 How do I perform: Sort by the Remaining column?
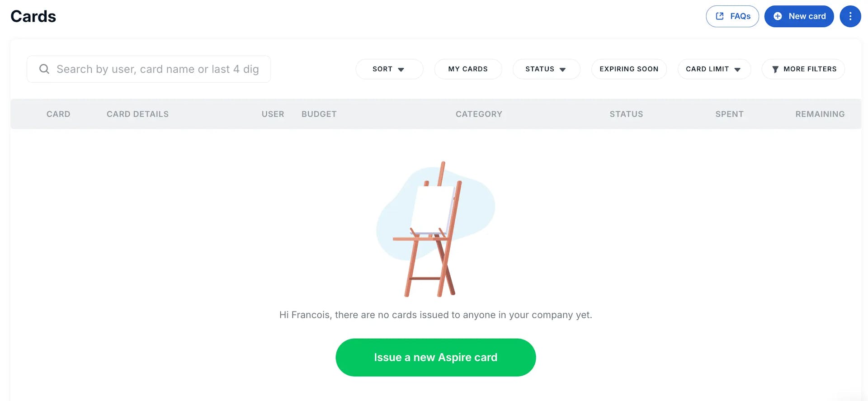tap(820, 114)
